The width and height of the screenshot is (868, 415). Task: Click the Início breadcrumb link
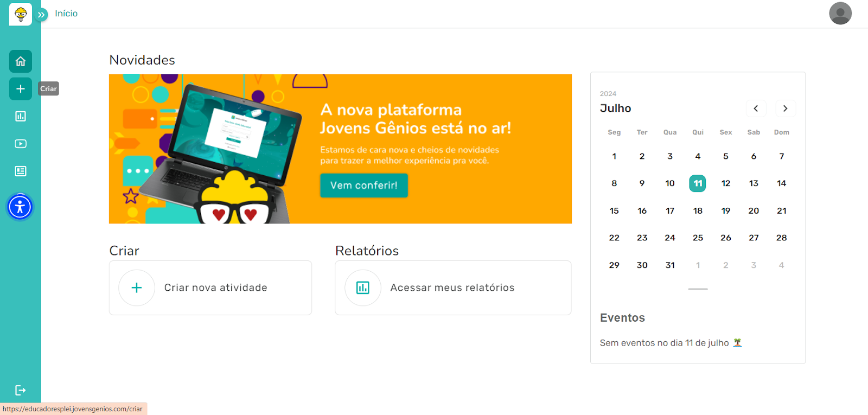pyautogui.click(x=66, y=14)
